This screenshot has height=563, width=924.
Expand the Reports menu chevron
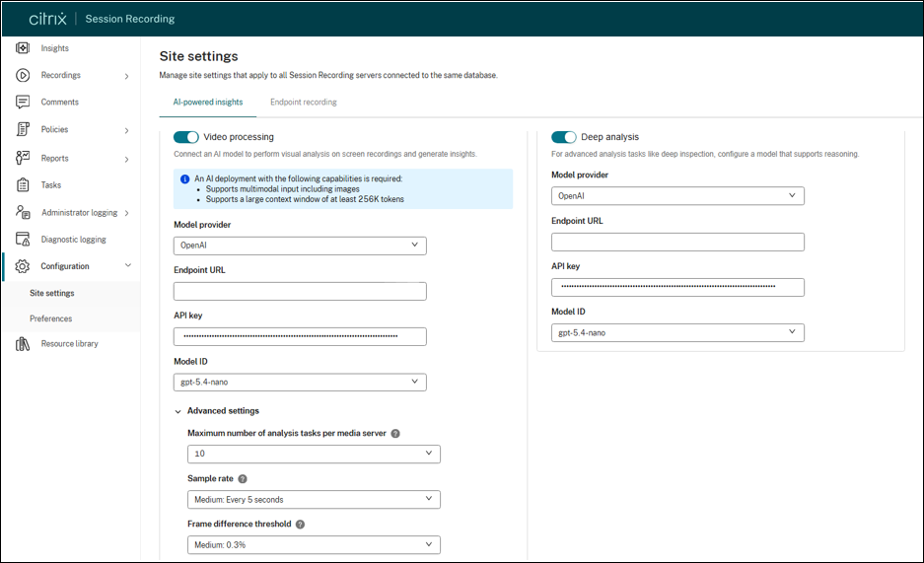pos(126,159)
